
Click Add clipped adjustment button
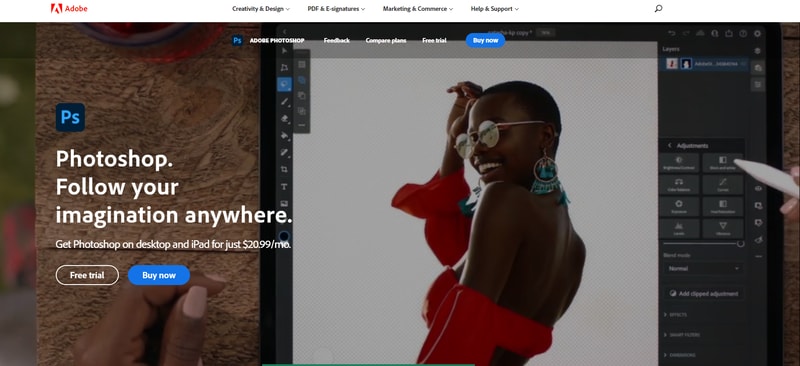(x=704, y=294)
